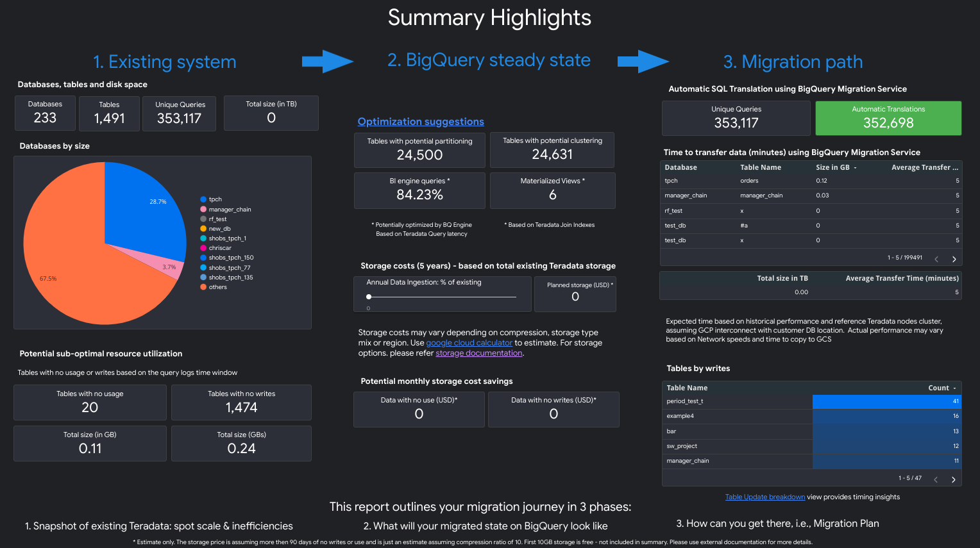Open the google cloud calculator link
The height and width of the screenshot is (548, 980).
(x=469, y=343)
